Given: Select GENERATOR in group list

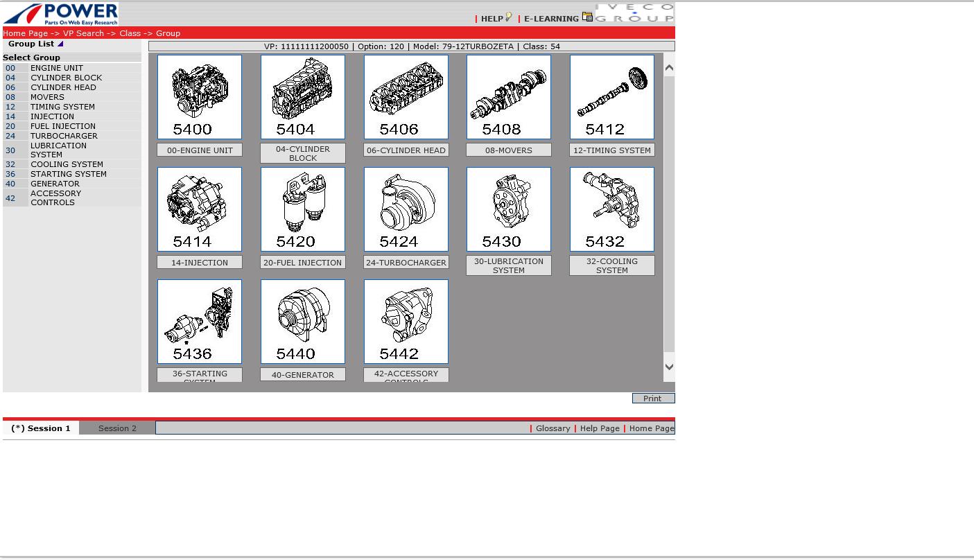Looking at the screenshot, I should coord(55,184).
